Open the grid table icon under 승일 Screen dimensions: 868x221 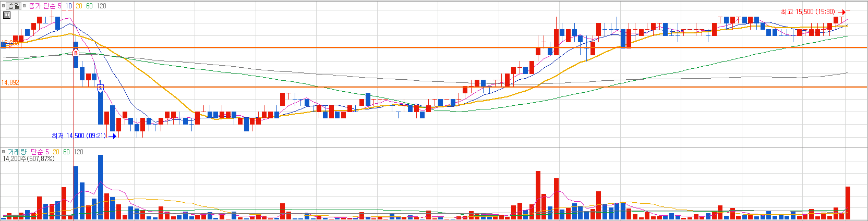coord(7,15)
